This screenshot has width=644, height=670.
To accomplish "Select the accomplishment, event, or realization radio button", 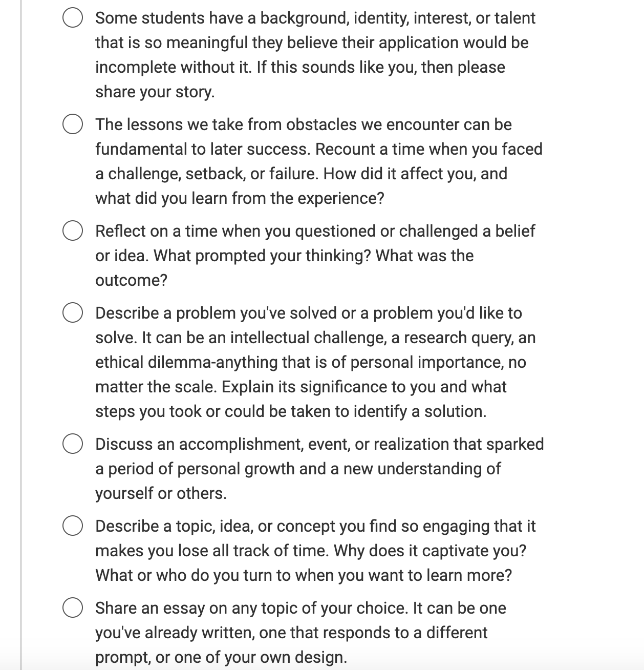I will click(x=73, y=444).
